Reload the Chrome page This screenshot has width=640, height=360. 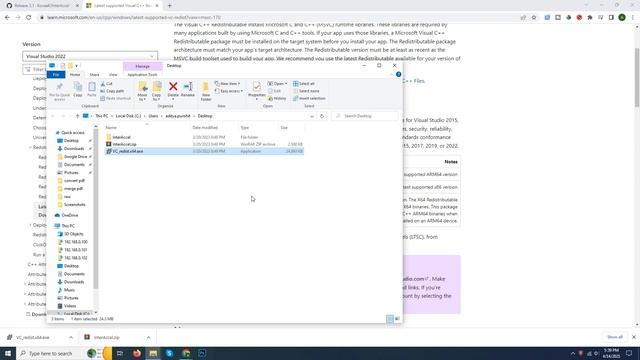[29, 18]
